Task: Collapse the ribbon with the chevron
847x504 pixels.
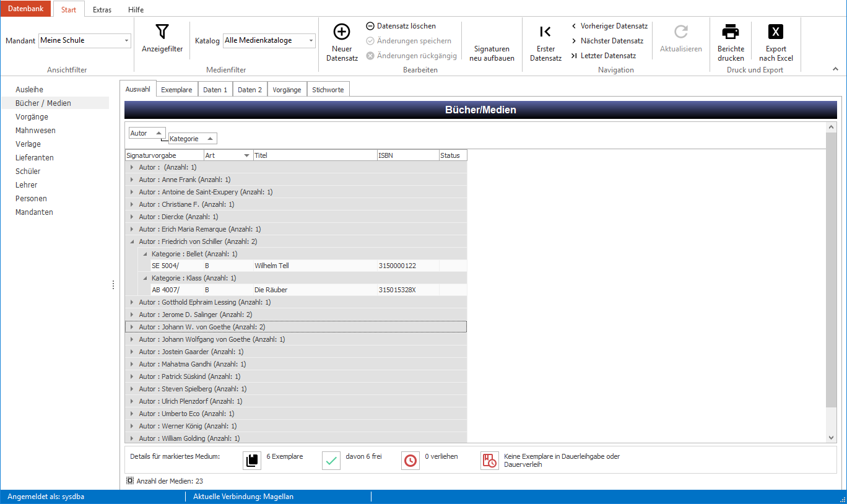Action: [835, 69]
